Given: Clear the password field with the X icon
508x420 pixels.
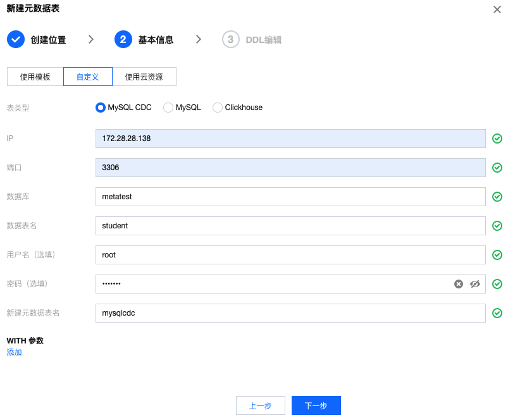Looking at the screenshot, I should [x=459, y=284].
